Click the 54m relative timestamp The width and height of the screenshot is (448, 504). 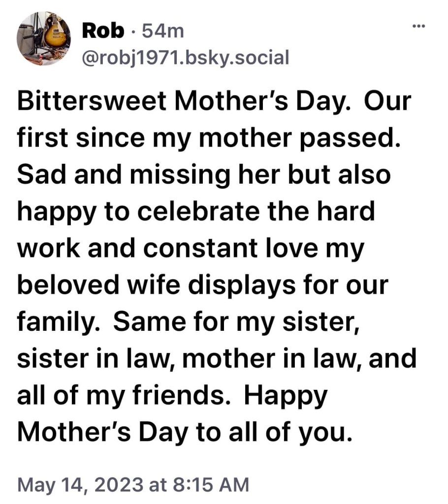[x=162, y=31]
